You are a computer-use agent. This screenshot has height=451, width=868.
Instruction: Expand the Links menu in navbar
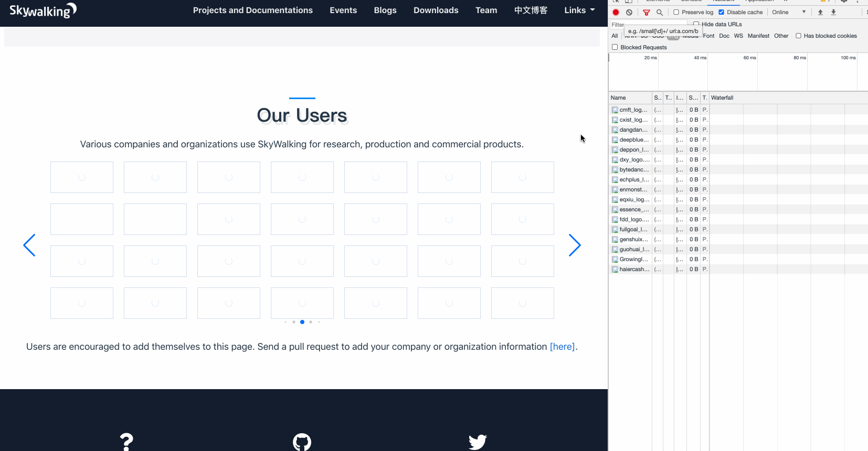[x=579, y=10]
